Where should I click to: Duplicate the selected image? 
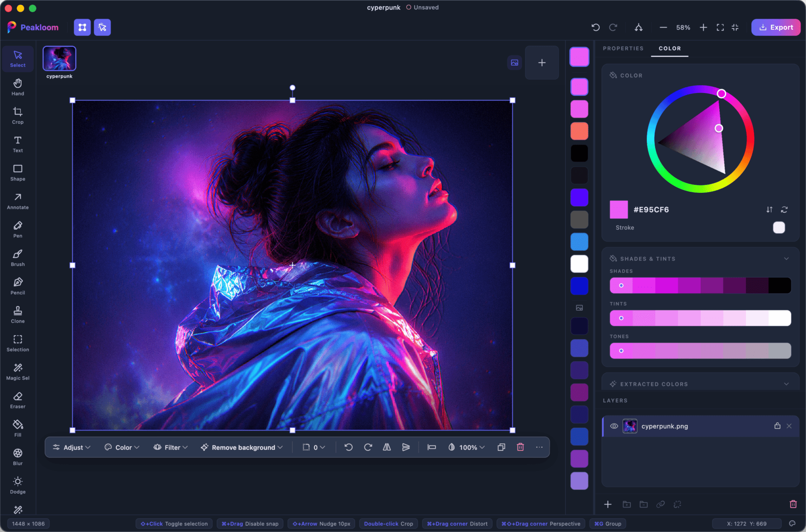coord(501,447)
